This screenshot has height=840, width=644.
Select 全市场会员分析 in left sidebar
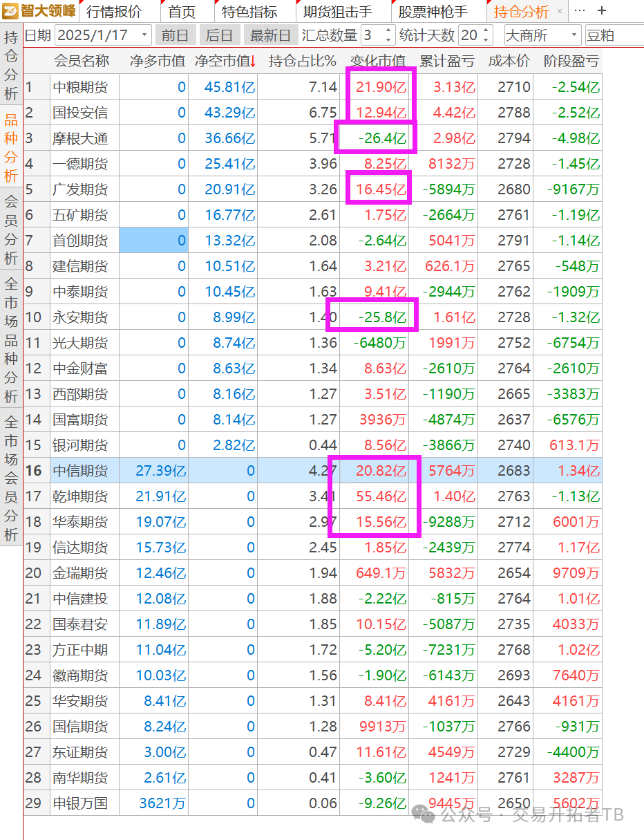click(11, 478)
